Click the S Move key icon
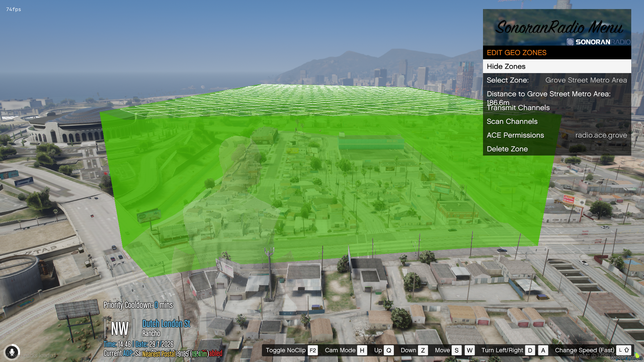Screen dimensions: 644x362 pyautogui.click(x=457, y=350)
